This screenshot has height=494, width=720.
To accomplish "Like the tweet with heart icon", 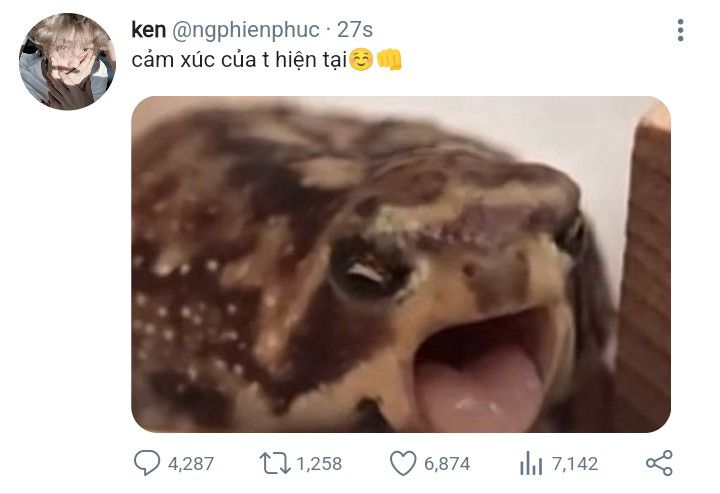I will point(403,463).
